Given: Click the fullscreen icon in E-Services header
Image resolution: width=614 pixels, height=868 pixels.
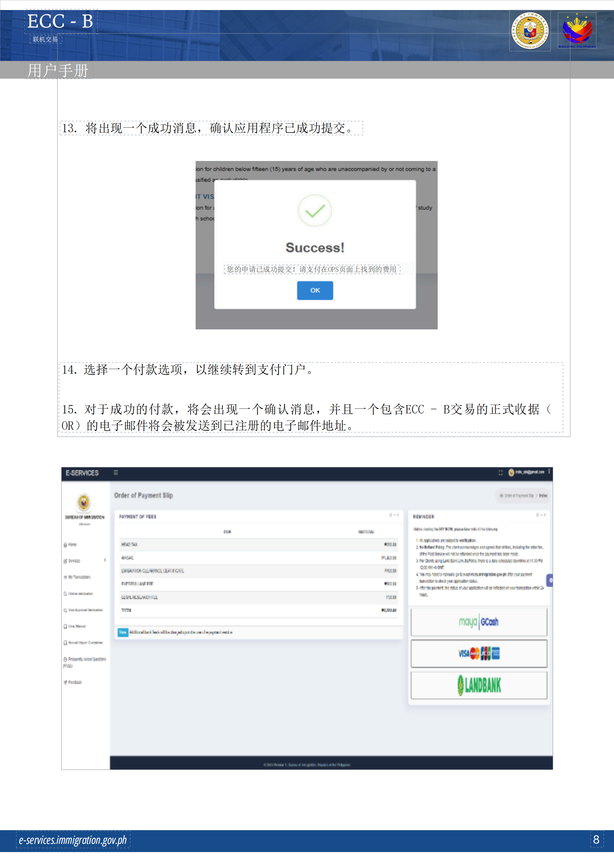Looking at the screenshot, I should tap(500, 473).
